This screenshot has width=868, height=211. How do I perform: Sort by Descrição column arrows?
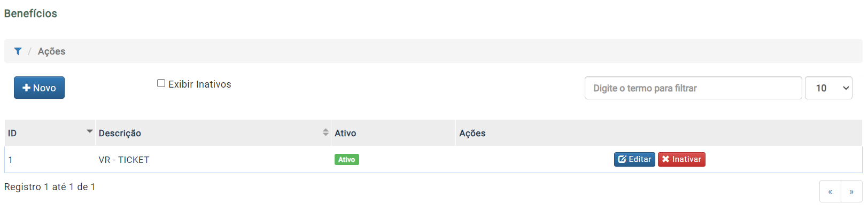coord(325,132)
